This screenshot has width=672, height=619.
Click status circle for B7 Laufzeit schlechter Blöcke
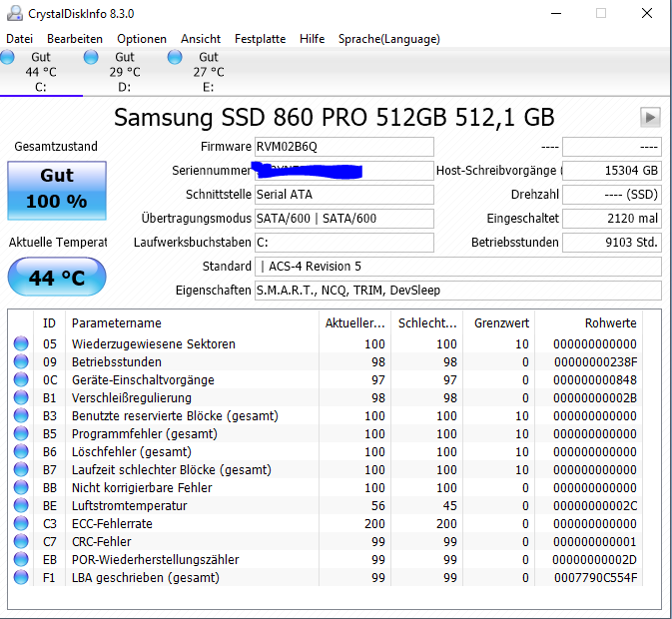(21, 469)
